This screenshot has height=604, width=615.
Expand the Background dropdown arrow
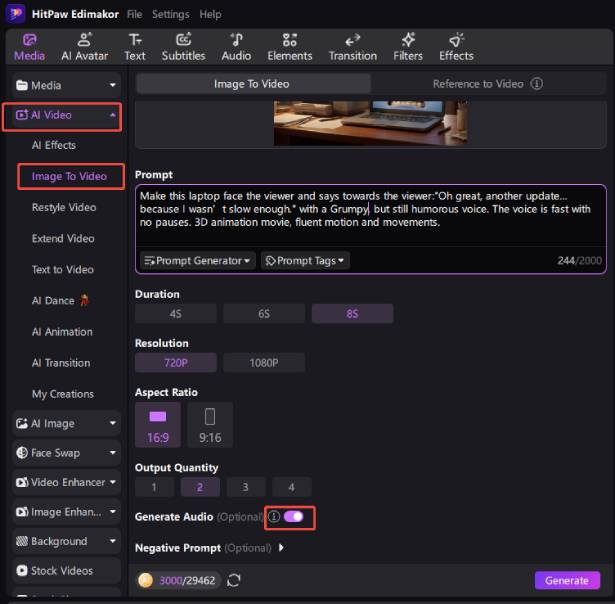point(113,541)
